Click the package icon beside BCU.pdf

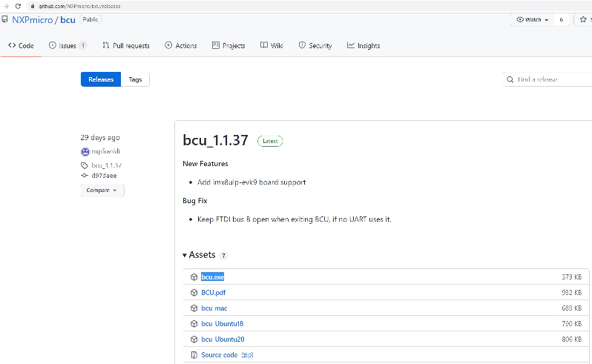(x=194, y=292)
